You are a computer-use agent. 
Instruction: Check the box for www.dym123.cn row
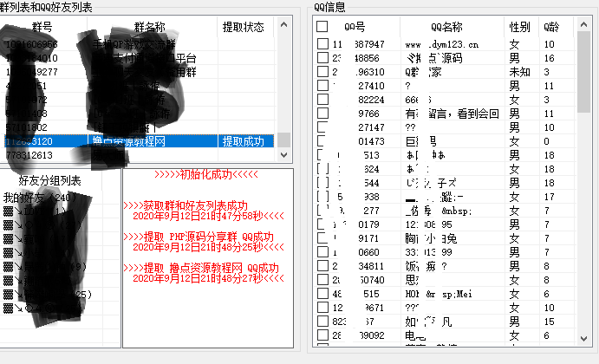322,43
